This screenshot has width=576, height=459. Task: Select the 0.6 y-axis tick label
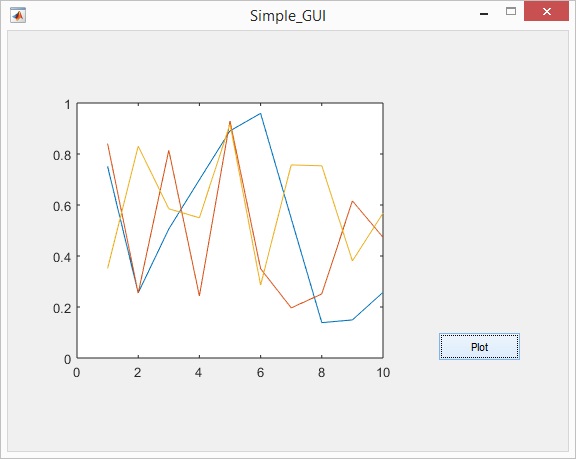(x=62, y=206)
